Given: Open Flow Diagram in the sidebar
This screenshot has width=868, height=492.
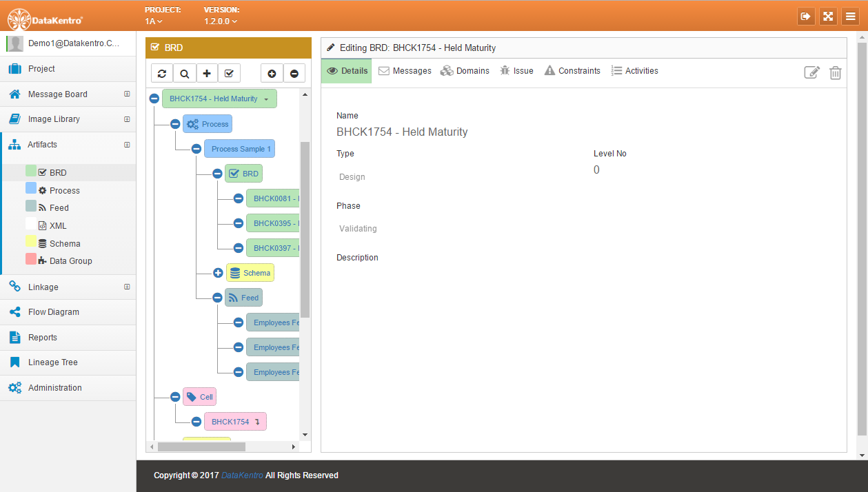Looking at the screenshot, I should [x=68, y=312].
